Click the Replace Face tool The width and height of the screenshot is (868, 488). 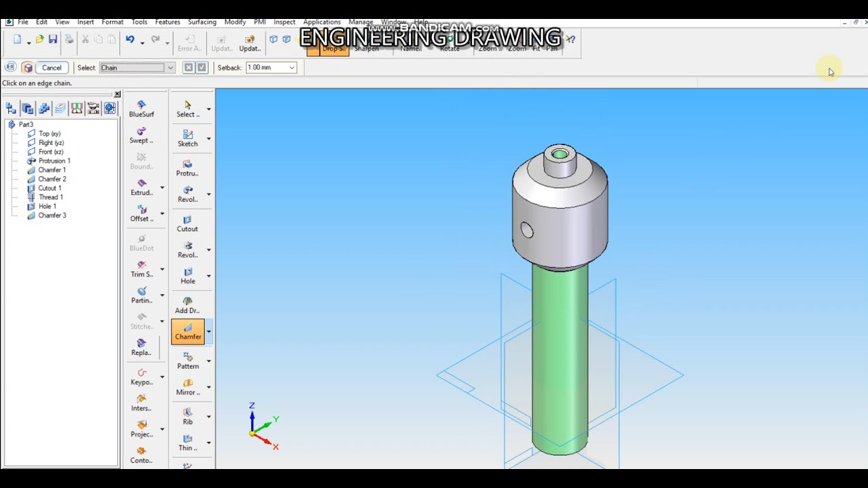click(142, 347)
